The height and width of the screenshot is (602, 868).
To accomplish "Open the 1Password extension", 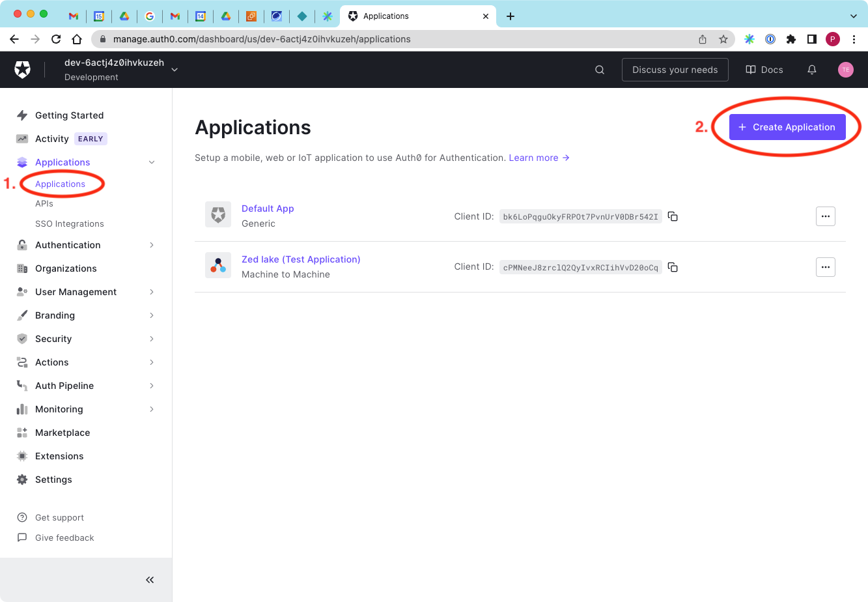I will pos(770,39).
